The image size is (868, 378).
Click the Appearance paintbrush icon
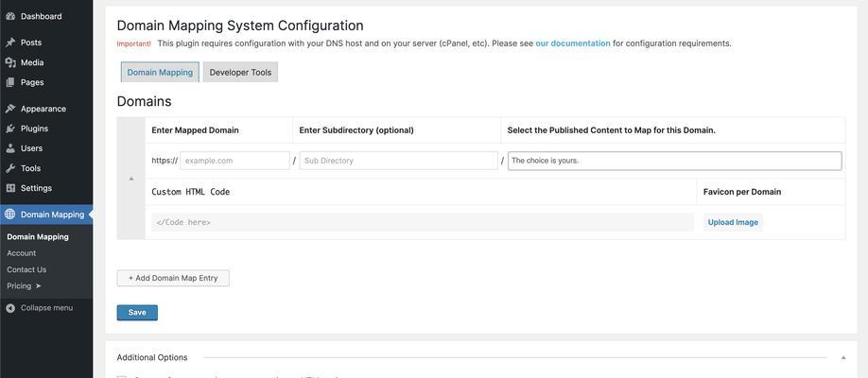coord(10,109)
